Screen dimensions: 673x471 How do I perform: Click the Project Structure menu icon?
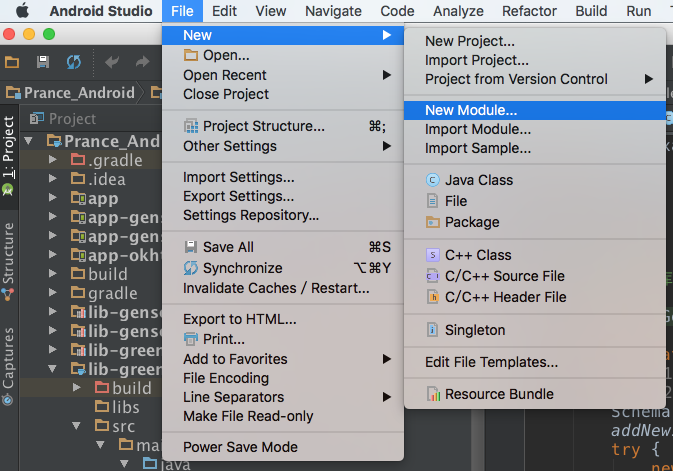[x=192, y=126]
